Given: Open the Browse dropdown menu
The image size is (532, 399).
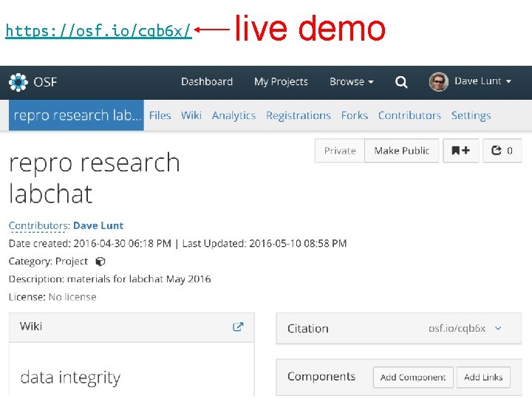Looking at the screenshot, I should (352, 81).
